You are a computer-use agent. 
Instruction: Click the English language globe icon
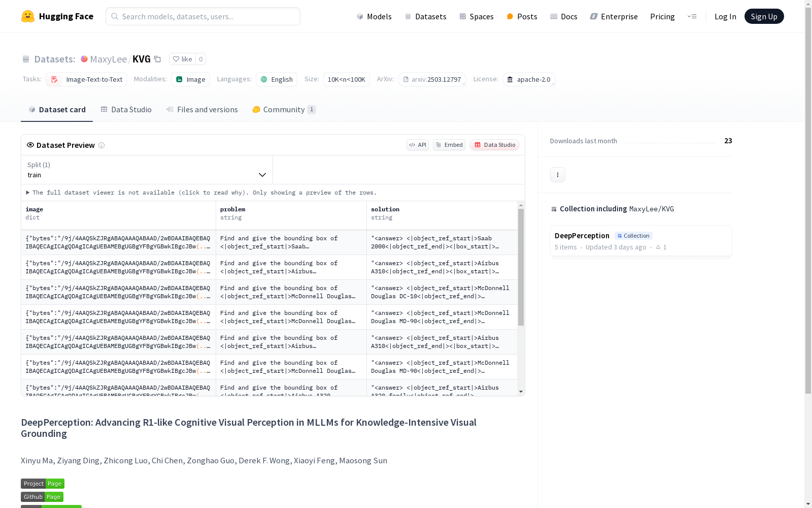(264, 79)
